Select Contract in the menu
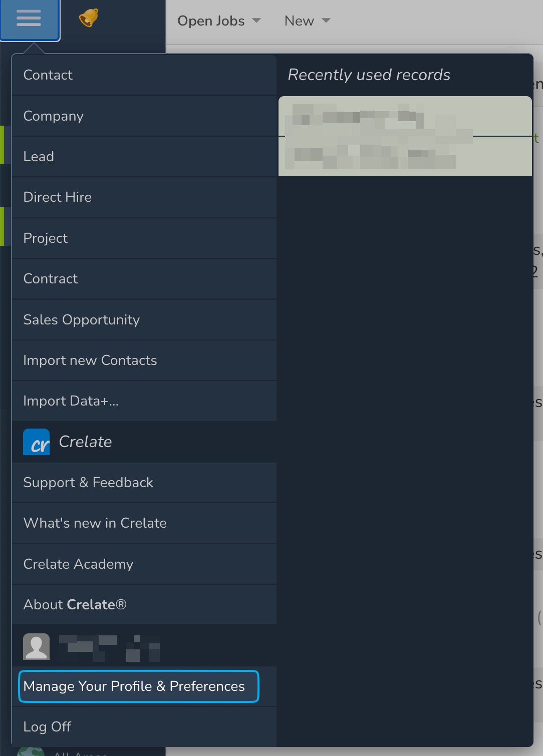 coord(51,279)
